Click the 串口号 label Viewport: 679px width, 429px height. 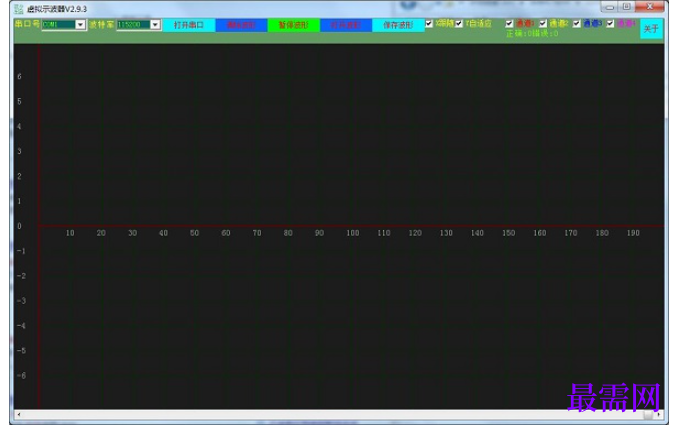click(27, 24)
